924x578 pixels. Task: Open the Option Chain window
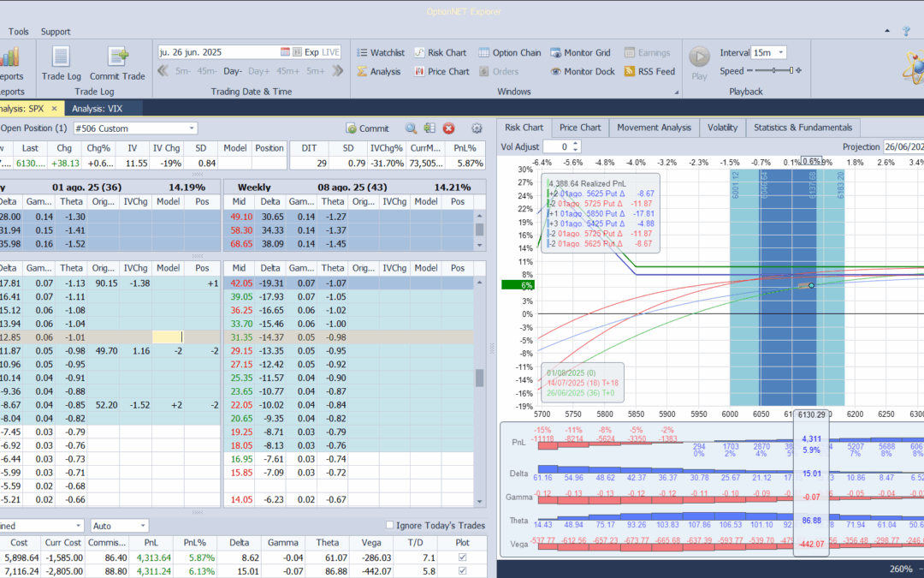click(510, 52)
